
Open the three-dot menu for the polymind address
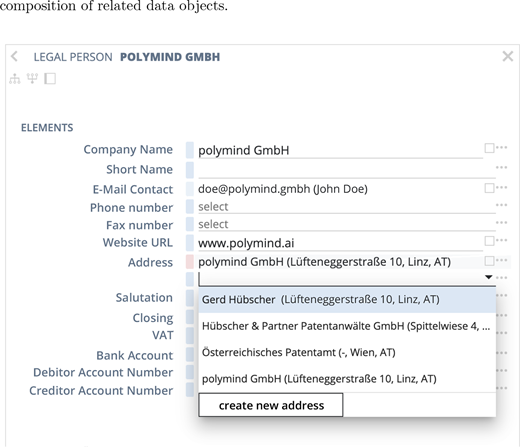[x=502, y=260]
